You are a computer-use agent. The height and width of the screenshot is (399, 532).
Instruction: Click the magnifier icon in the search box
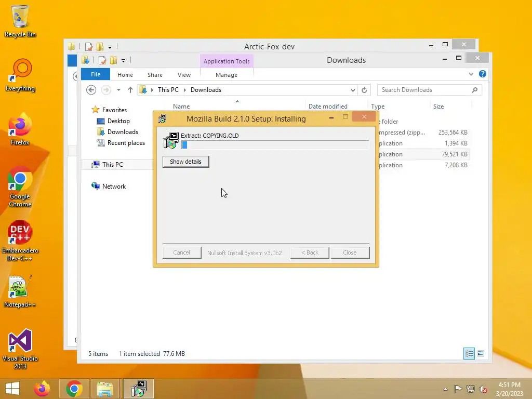point(475,90)
